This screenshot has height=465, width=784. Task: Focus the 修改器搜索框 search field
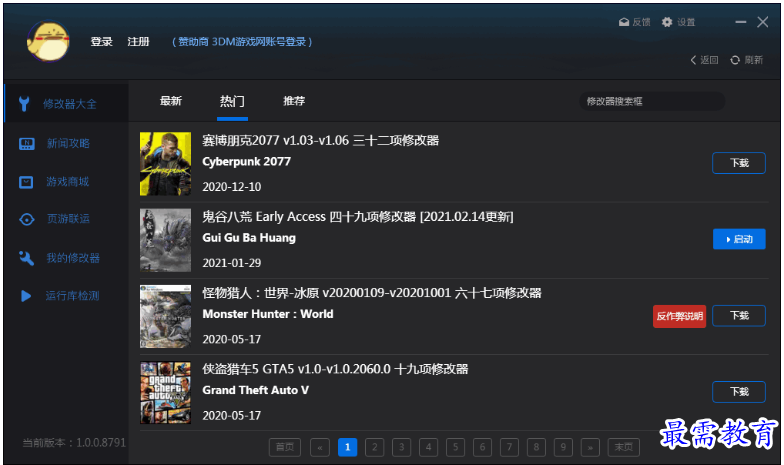tap(652, 102)
